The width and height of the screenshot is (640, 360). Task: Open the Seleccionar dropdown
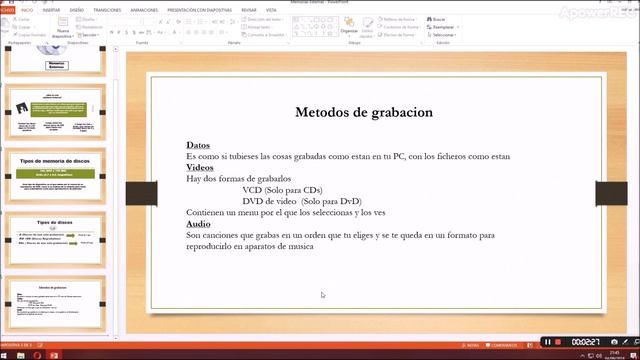[x=442, y=35]
